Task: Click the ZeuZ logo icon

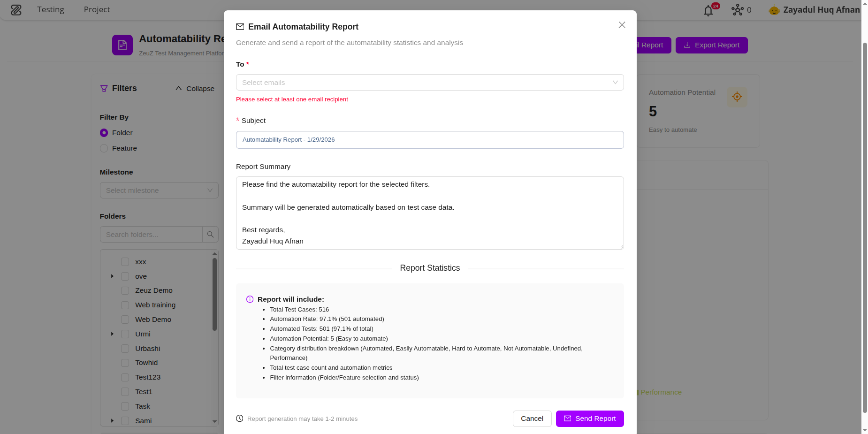Action: pyautogui.click(x=16, y=9)
